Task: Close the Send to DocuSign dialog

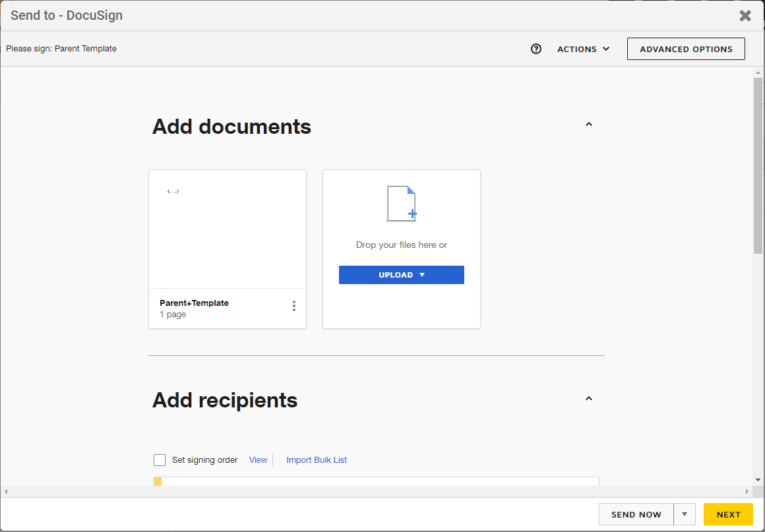Action: coord(745,15)
